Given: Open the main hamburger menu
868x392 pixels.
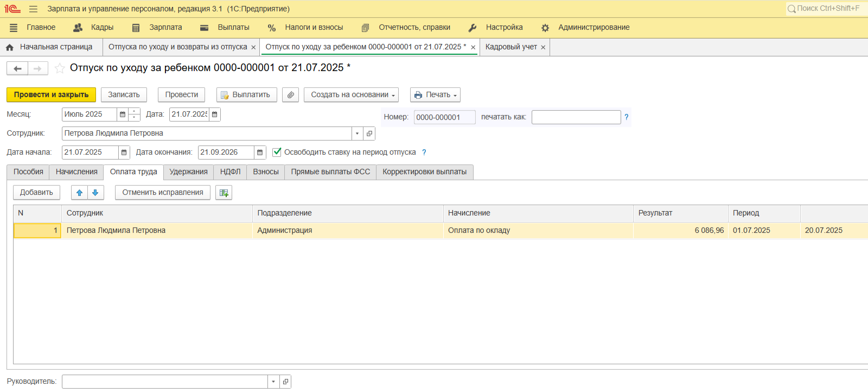Looking at the screenshot, I should (33, 9).
